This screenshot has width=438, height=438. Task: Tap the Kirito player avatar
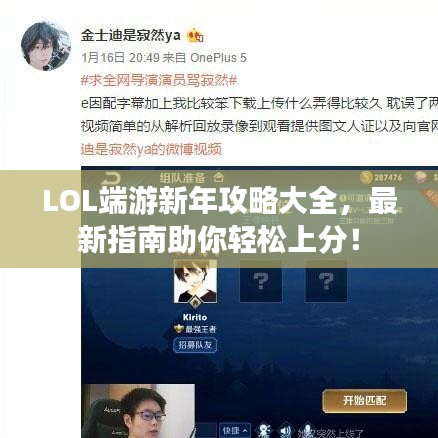[195, 282]
